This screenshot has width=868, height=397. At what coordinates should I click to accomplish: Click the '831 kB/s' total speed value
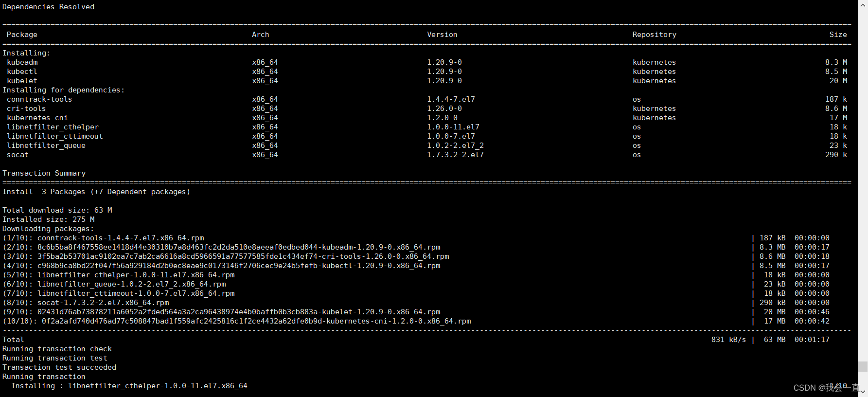point(728,340)
